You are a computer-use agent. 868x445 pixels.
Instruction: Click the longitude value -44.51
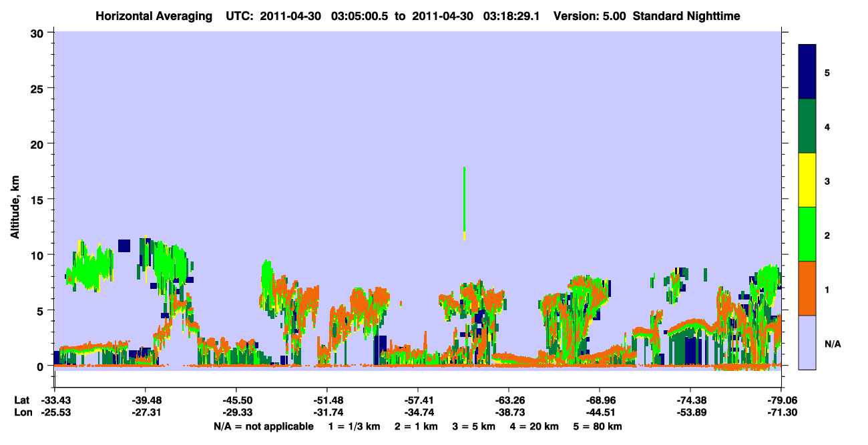coord(600,413)
